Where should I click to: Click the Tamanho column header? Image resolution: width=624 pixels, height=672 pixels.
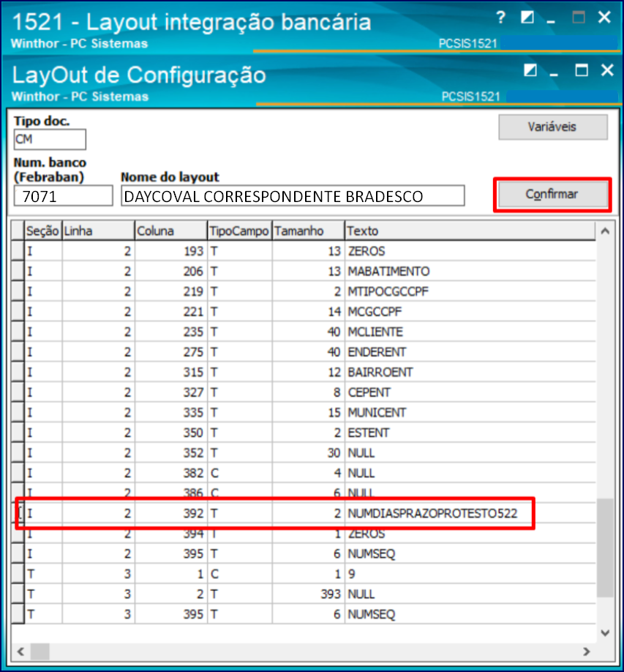tap(309, 231)
